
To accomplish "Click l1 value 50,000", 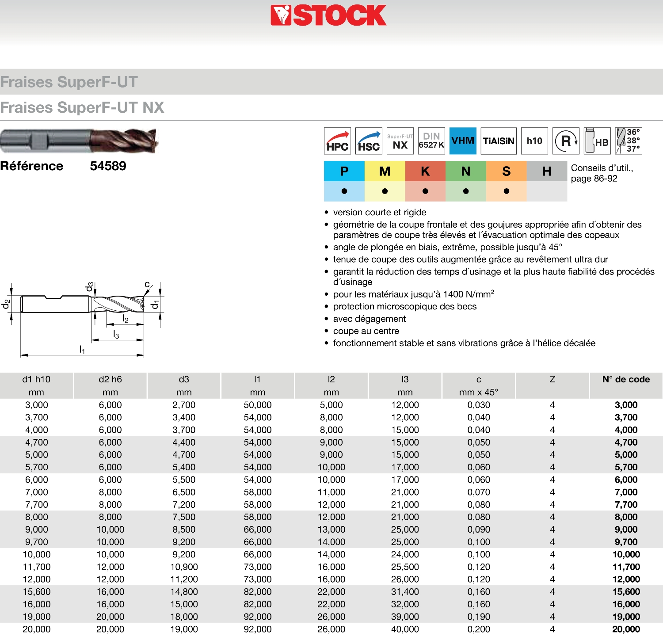I will (258, 405).
